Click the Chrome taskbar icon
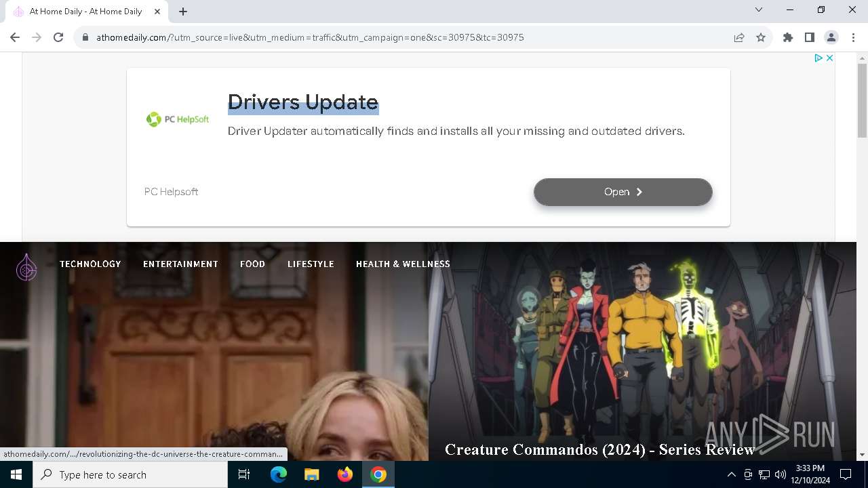The width and height of the screenshot is (868, 488). coord(378,474)
